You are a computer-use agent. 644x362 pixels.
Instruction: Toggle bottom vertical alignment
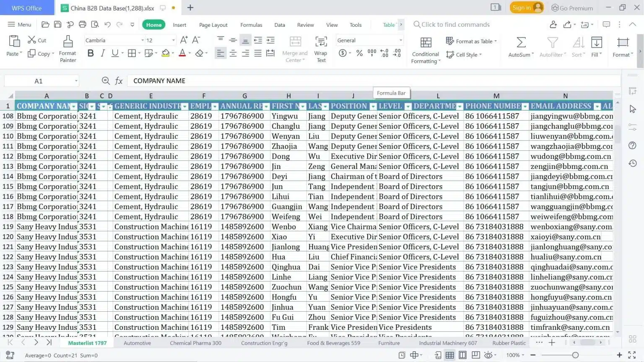(x=245, y=40)
